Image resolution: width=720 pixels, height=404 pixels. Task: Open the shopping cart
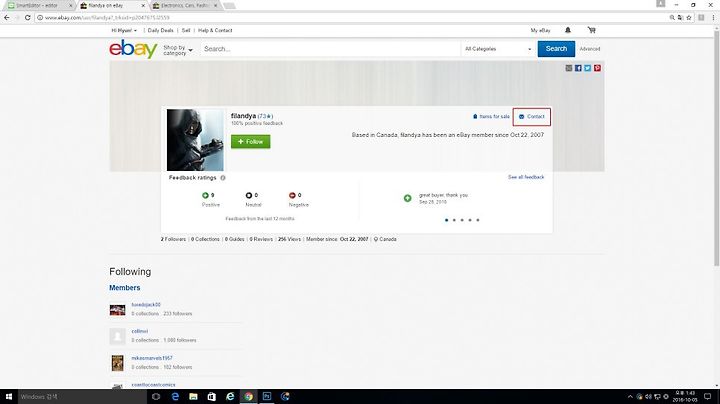(x=591, y=30)
